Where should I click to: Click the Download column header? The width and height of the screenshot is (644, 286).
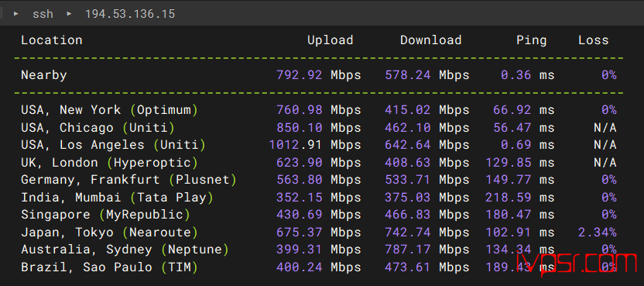point(431,40)
